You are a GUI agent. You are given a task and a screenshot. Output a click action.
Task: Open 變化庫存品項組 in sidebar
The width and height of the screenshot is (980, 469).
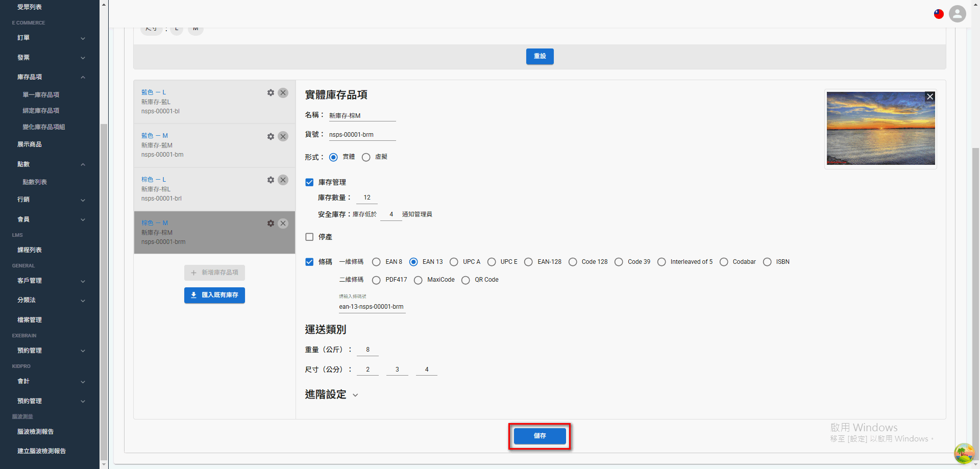click(44, 127)
